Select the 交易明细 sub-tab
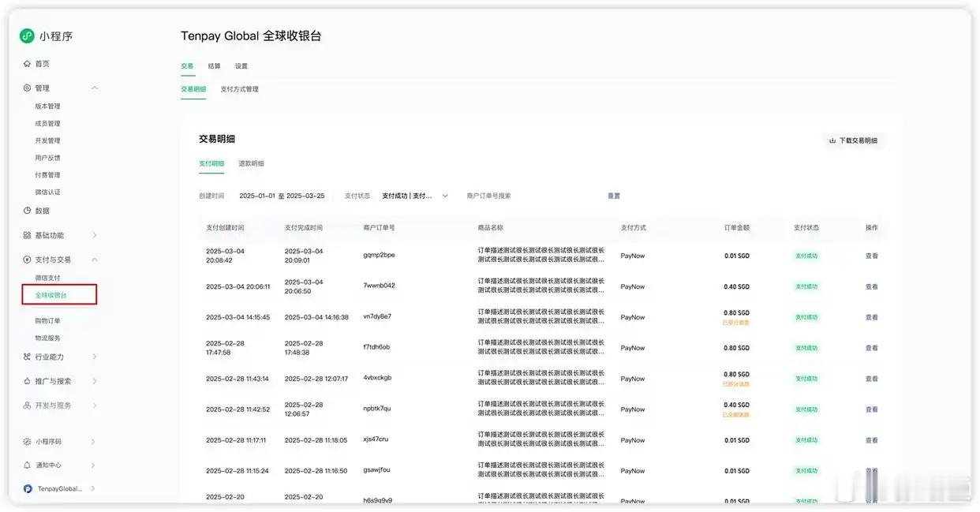980x512 pixels. [x=193, y=89]
